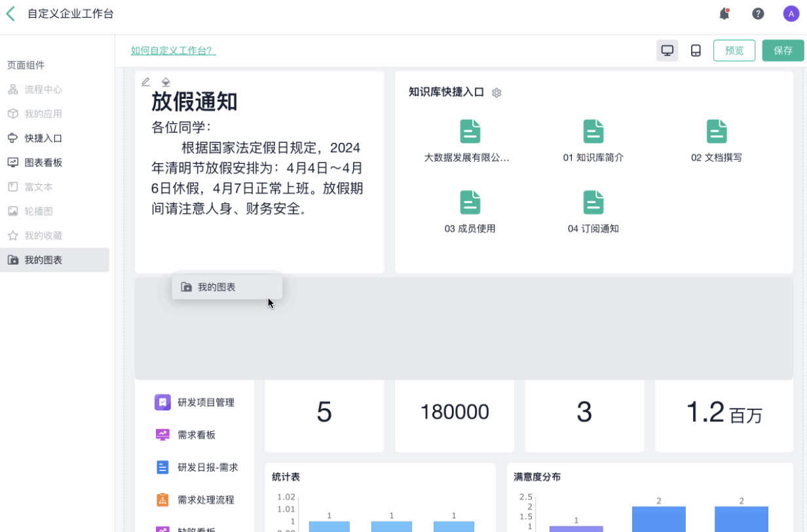
Task: Open the 如何自定义工作台 help link
Action: tap(173, 50)
